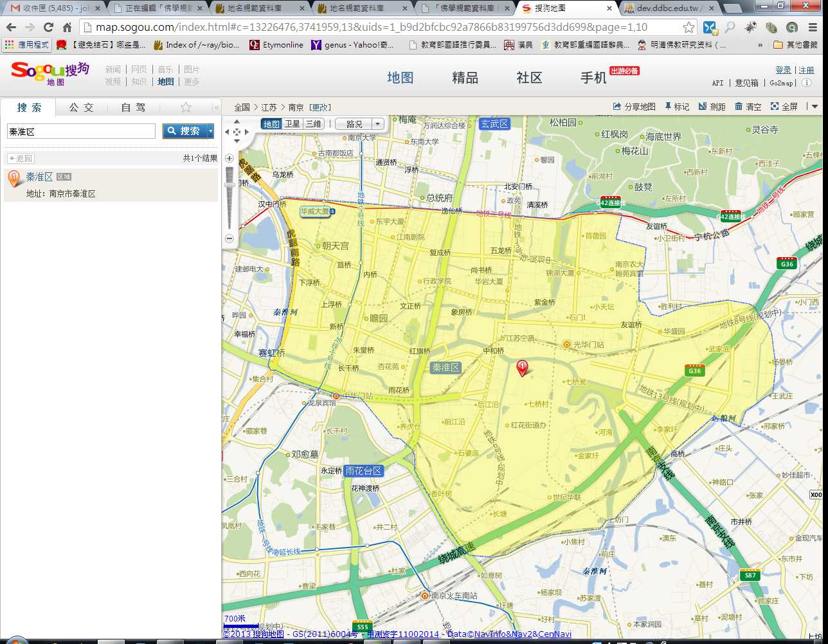The height and width of the screenshot is (644, 828).
Task: Click the search input with 秦淮区
Action: [x=81, y=131]
